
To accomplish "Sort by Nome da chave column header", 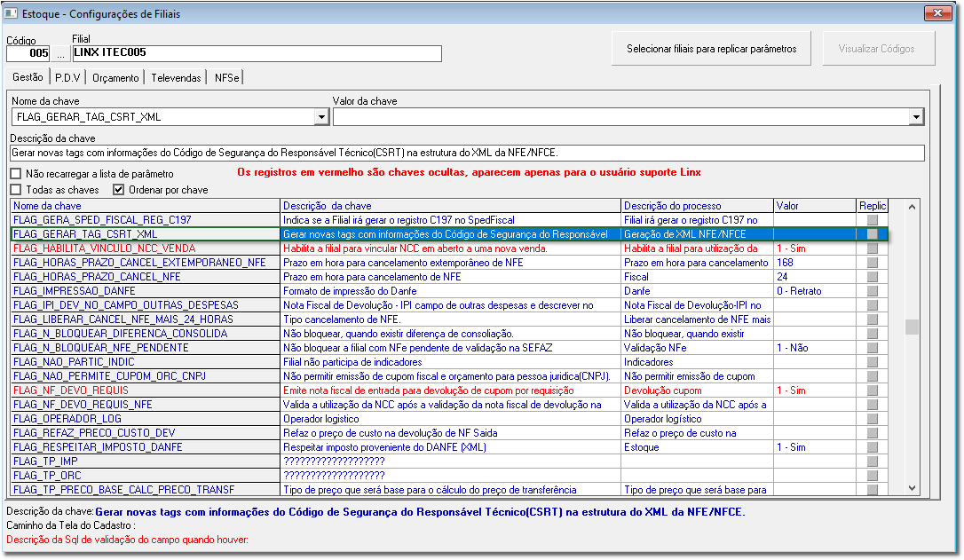I will [145, 206].
